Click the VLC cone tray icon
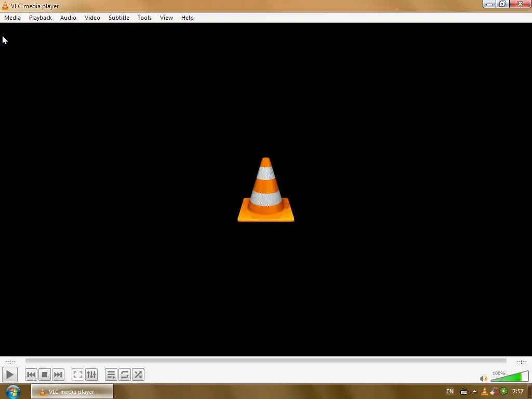Viewport: 532px width, 399px height. pos(485,392)
